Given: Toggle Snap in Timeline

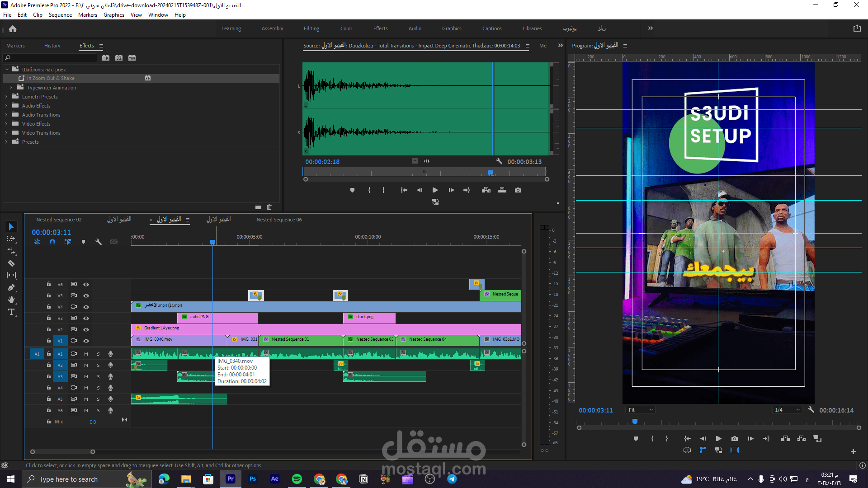Looking at the screenshot, I should (52, 242).
